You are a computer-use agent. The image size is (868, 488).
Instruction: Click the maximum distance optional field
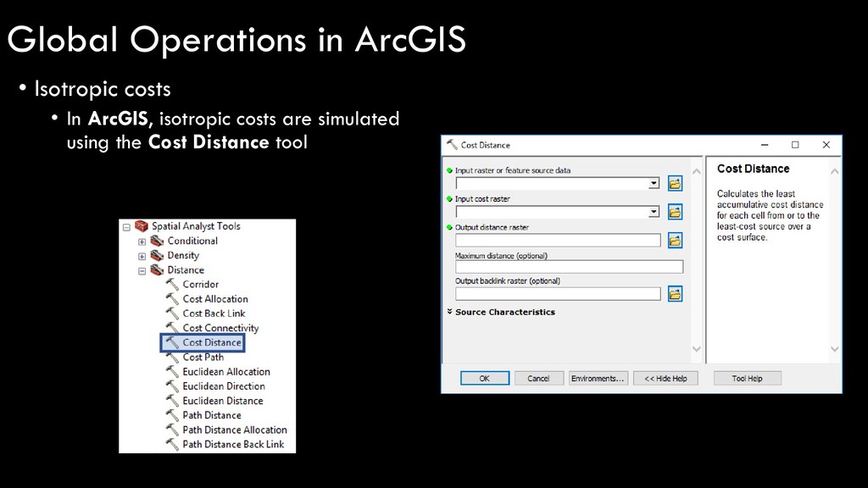[x=569, y=267]
